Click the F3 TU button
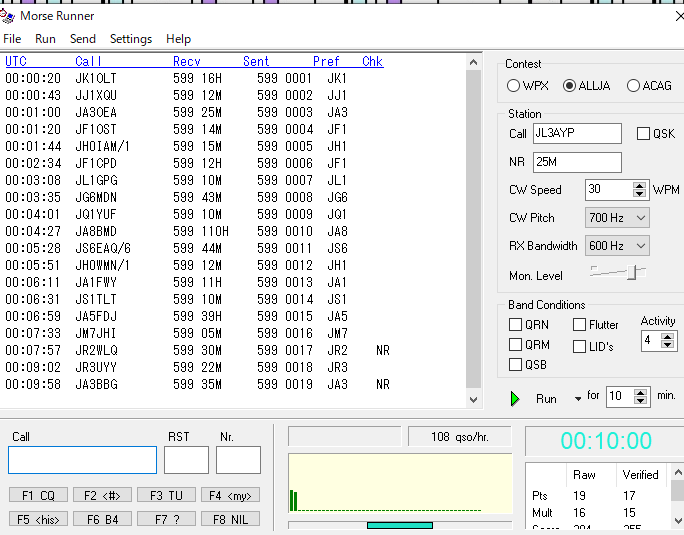The height and width of the screenshot is (535, 684). pyautogui.click(x=166, y=495)
